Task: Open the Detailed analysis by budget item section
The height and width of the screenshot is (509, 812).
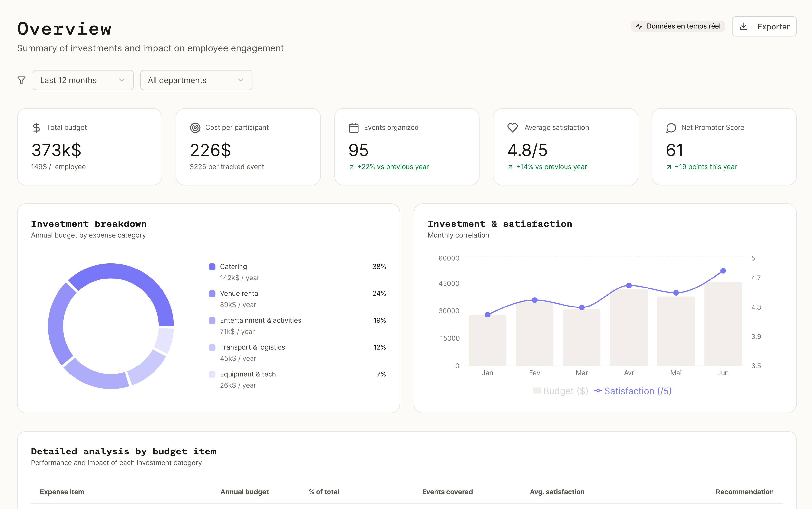Action: [124, 451]
